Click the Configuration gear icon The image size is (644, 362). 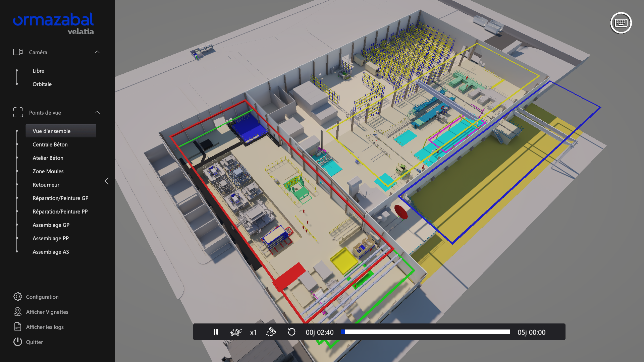click(18, 297)
